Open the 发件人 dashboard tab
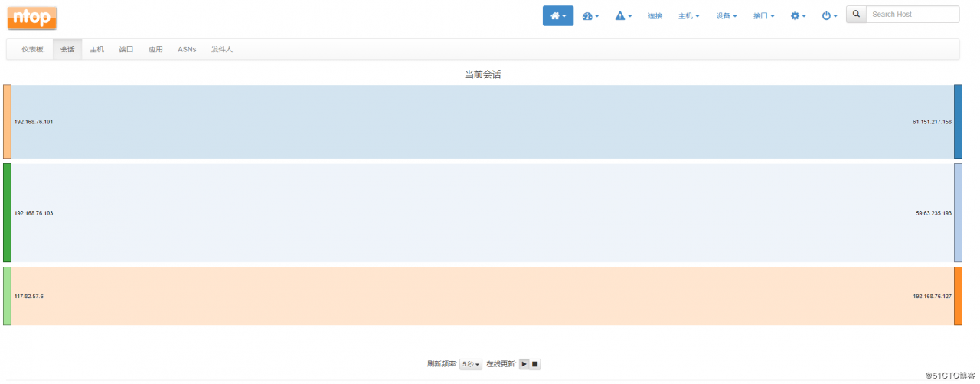 tap(222, 49)
